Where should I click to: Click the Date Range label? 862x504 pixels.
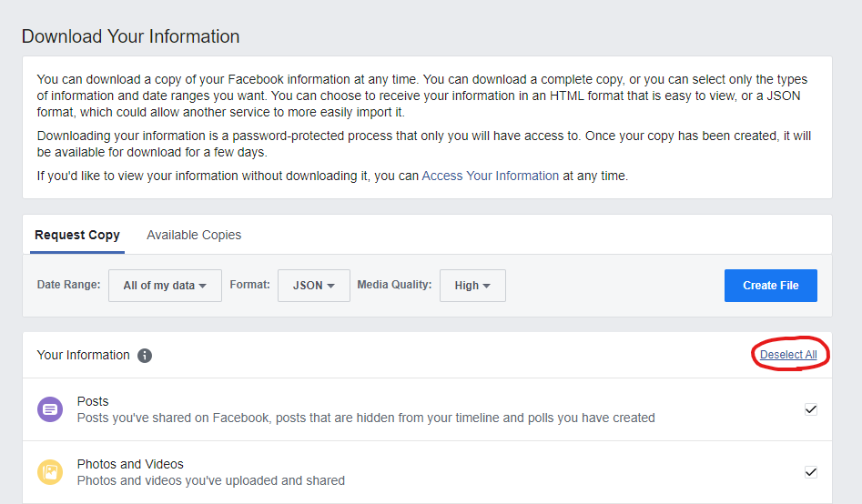click(68, 285)
